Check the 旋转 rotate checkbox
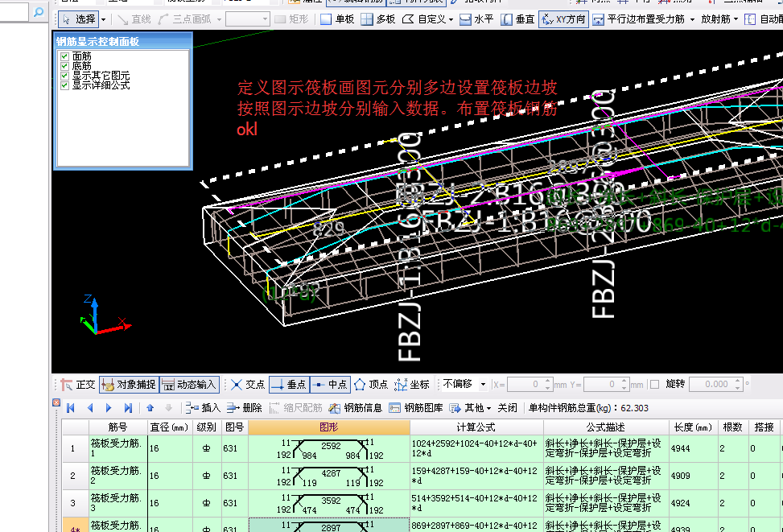Viewport: 783px width, 532px height. (655, 384)
